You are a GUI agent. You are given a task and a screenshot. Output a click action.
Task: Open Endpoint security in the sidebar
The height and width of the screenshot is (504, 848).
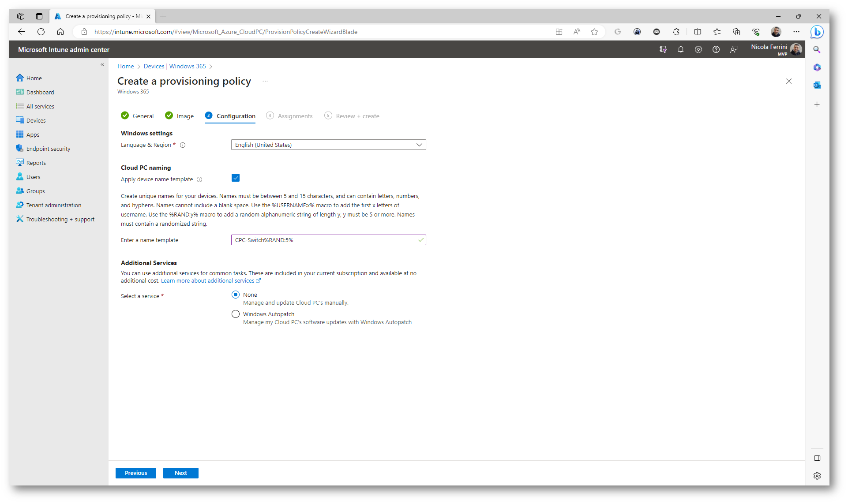[43, 149]
